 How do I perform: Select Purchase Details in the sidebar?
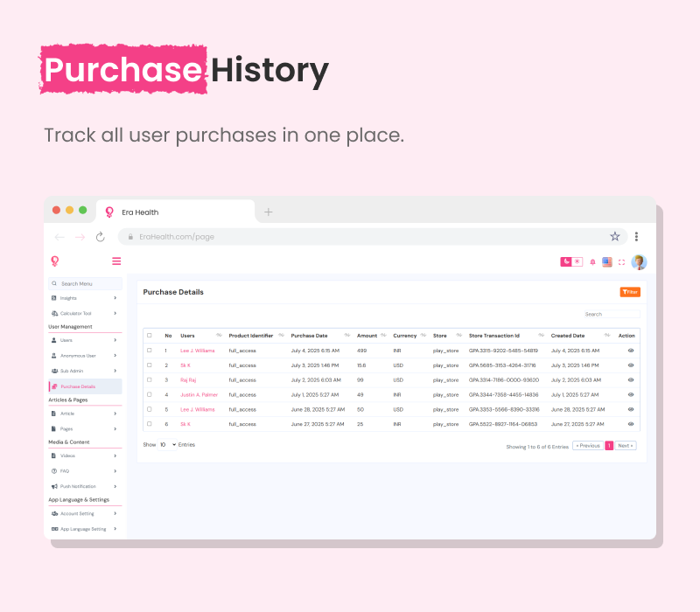tap(85, 386)
